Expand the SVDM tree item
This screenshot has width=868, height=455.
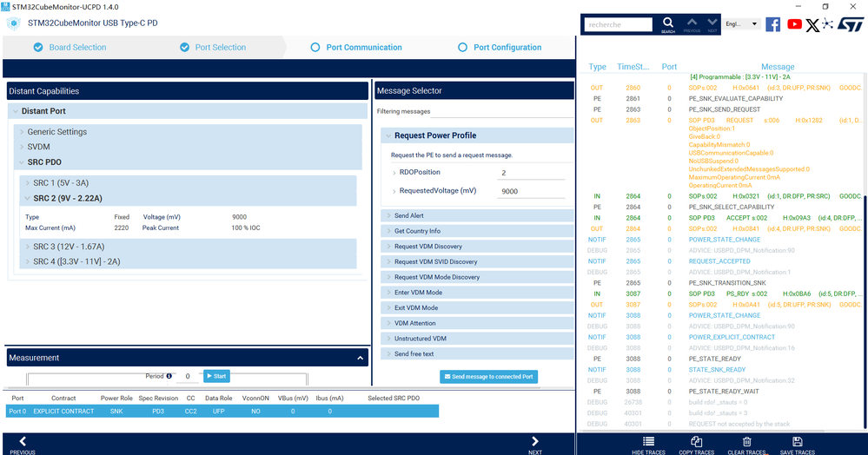coord(22,147)
